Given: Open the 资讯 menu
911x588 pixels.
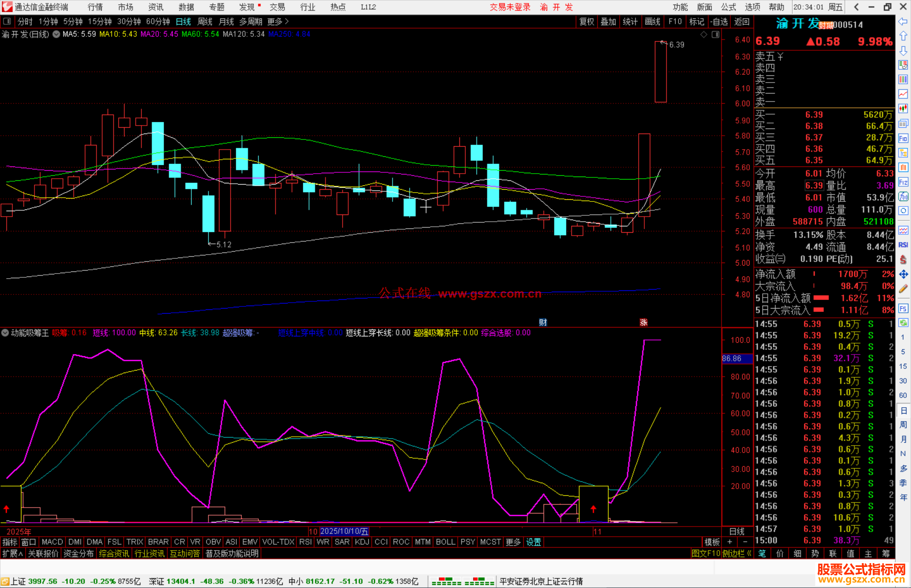Looking at the screenshot, I should click(x=156, y=7).
